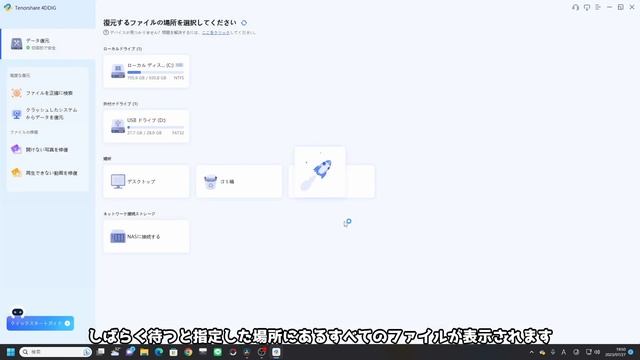The height and width of the screenshot is (360, 640).
Task: Click the yellow video repair icon
Action: (16, 172)
